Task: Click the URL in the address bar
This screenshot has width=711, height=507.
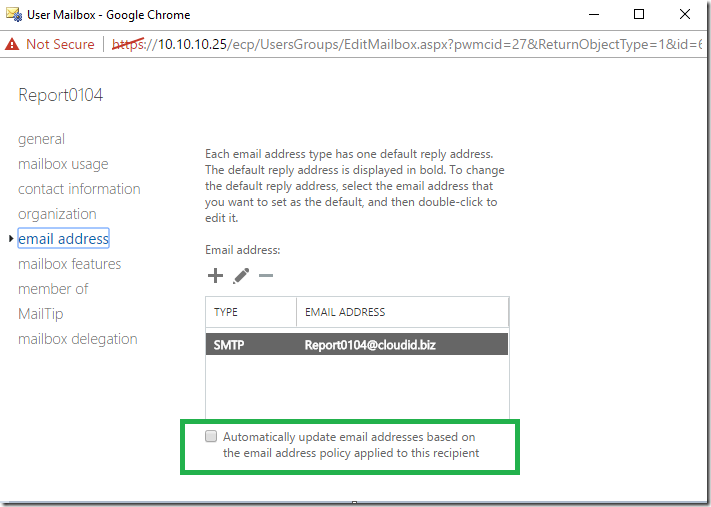Action: pyautogui.click(x=406, y=44)
